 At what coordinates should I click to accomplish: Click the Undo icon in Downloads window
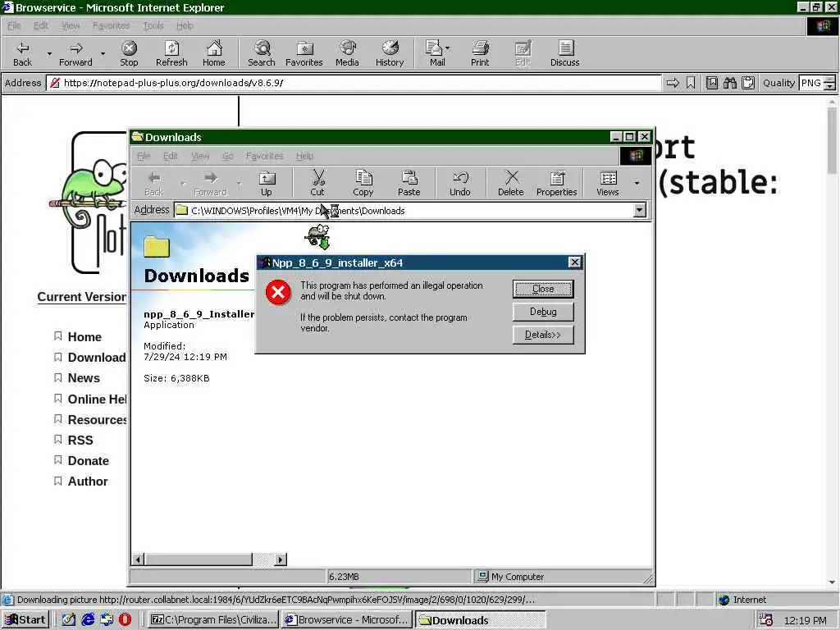click(x=459, y=183)
